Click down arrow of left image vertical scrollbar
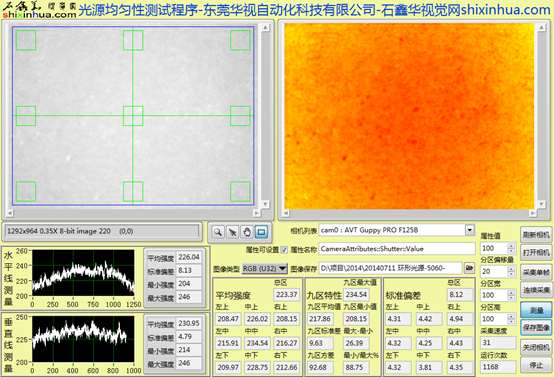554x377 pixels. [265, 204]
